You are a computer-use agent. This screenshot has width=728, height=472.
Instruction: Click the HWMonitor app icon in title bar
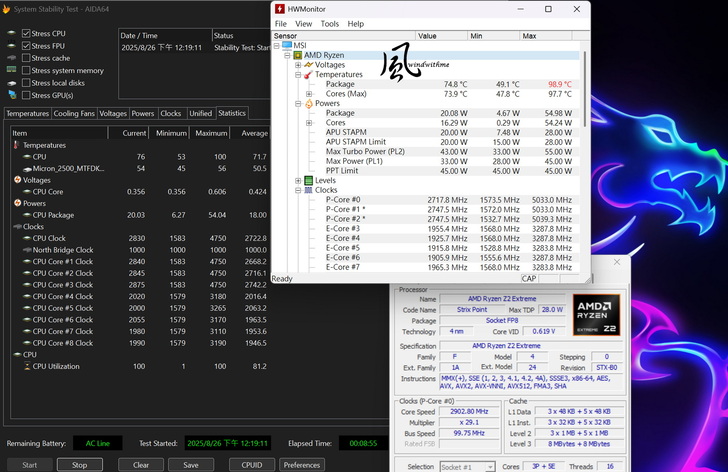[x=281, y=9]
